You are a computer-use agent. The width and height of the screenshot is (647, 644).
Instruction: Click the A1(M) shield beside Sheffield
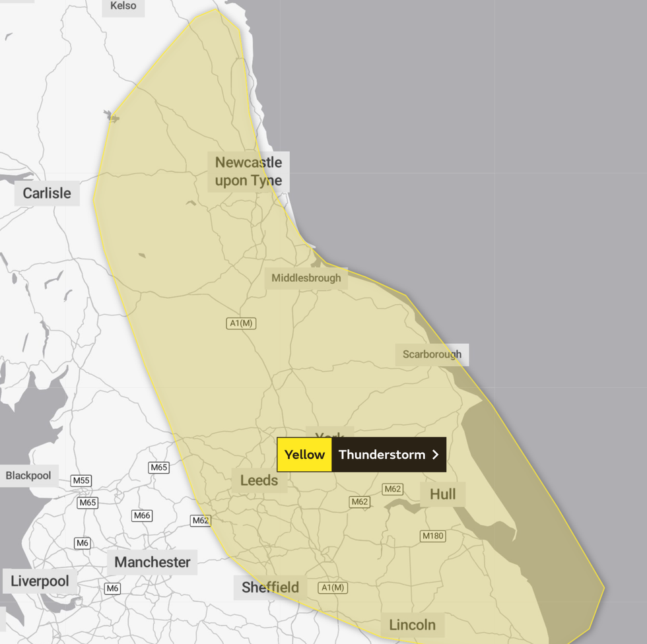pyautogui.click(x=332, y=587)
